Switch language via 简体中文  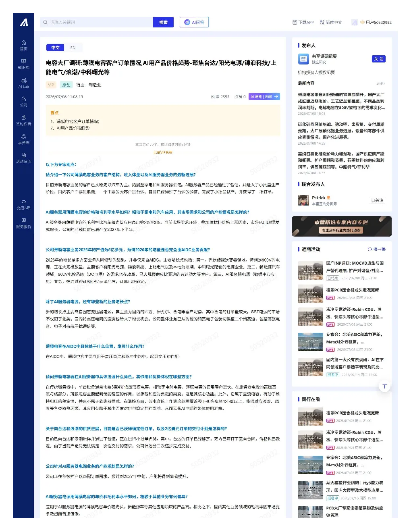click(x=331, y=22)
